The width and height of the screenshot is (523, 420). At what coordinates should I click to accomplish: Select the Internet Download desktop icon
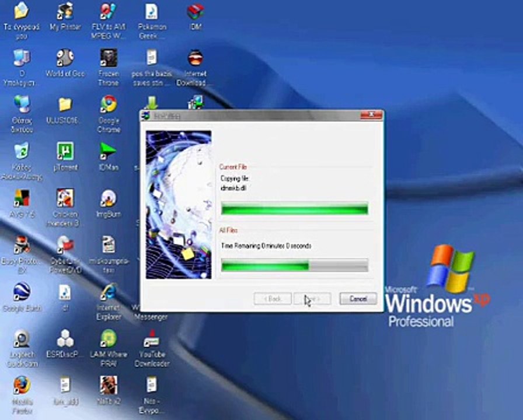click(x=195, y=58)
